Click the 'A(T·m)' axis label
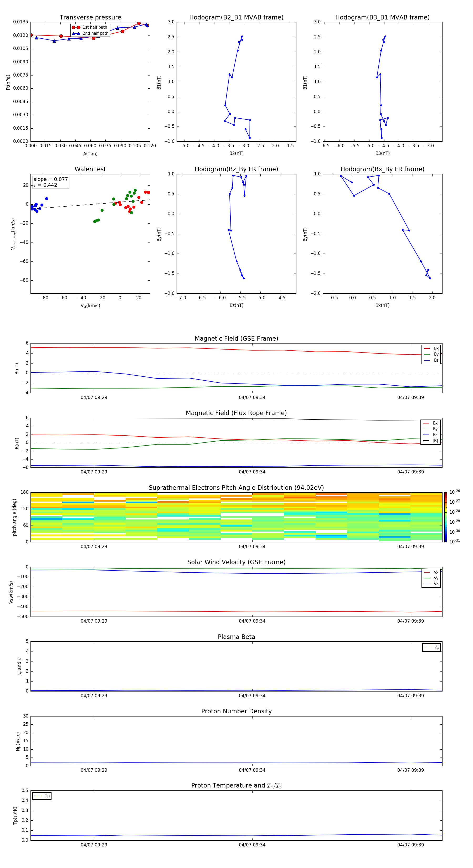 (90, 154)
